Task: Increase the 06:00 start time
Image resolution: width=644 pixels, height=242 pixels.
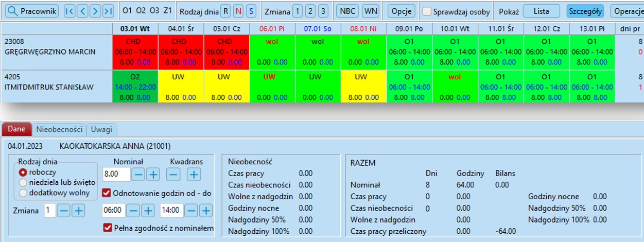Action: (147, 211)
